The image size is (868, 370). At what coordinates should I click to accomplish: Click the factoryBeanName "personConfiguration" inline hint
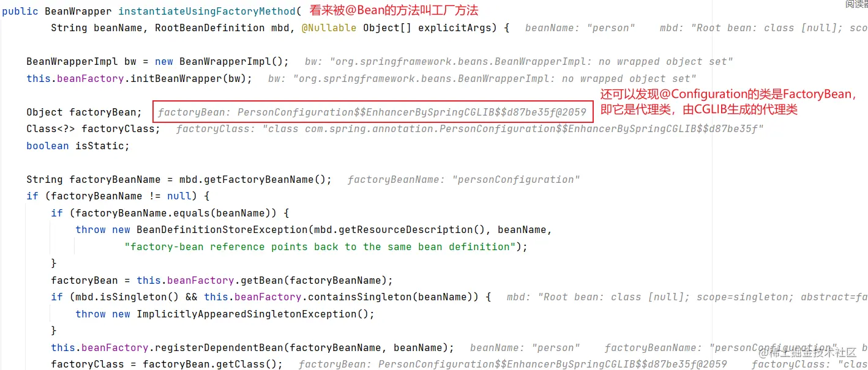pyautogui.click(x=463, y=180)
